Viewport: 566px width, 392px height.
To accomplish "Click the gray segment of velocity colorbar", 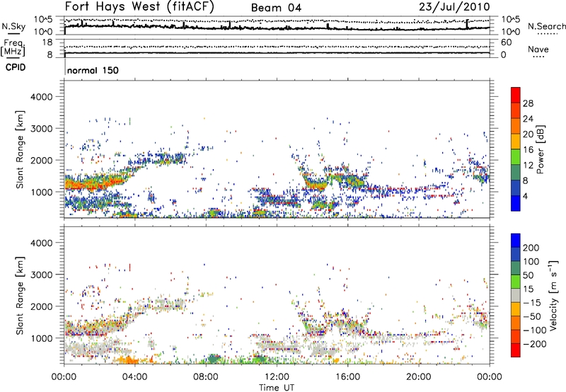I will coord(516,295).
